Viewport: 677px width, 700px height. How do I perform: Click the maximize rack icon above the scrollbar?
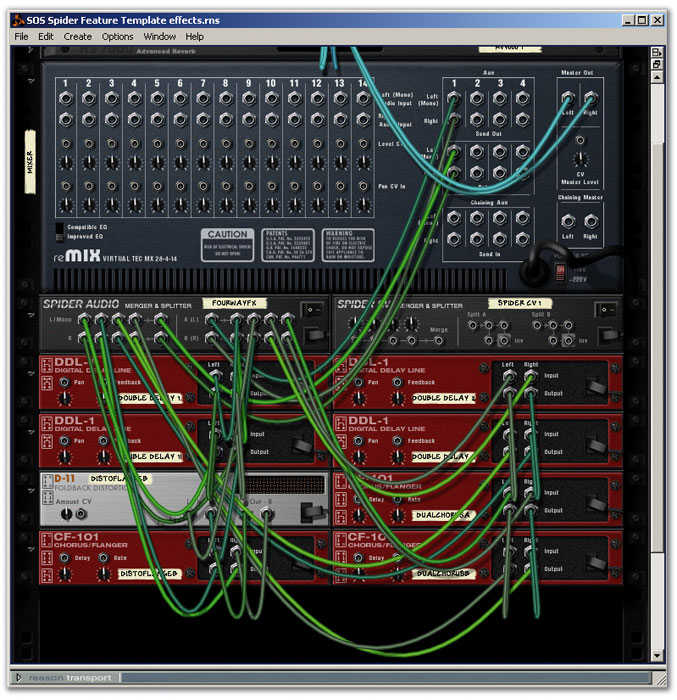click(656, 52)
